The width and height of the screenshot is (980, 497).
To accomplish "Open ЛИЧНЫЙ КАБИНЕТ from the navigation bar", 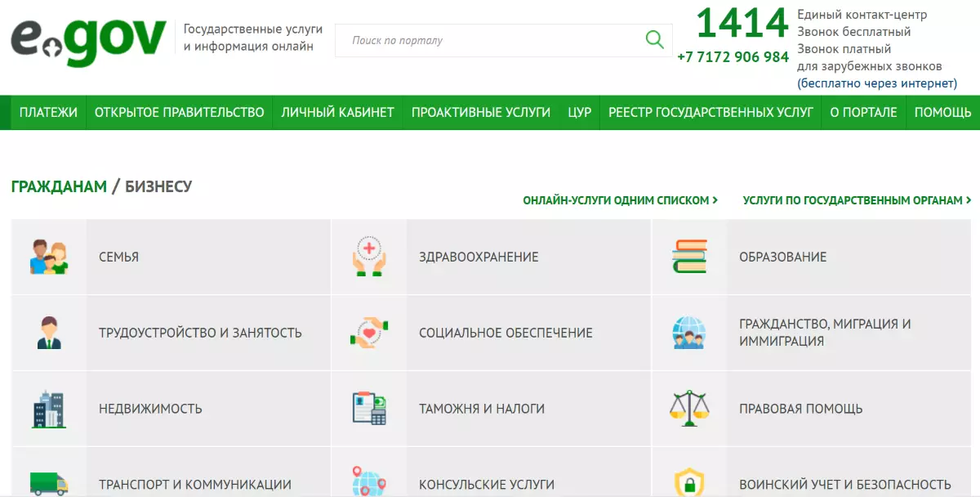I will (337, 112).
